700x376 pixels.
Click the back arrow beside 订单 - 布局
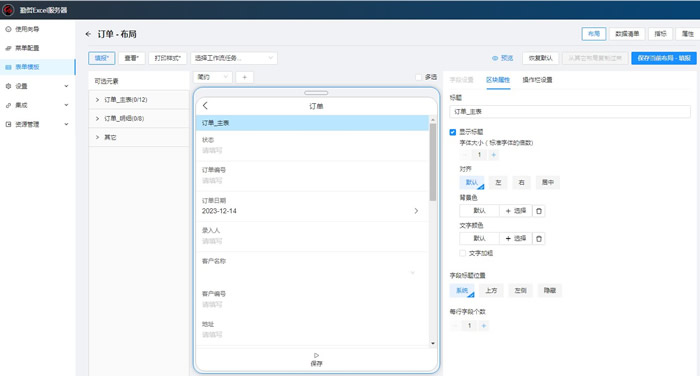(88, 34)
